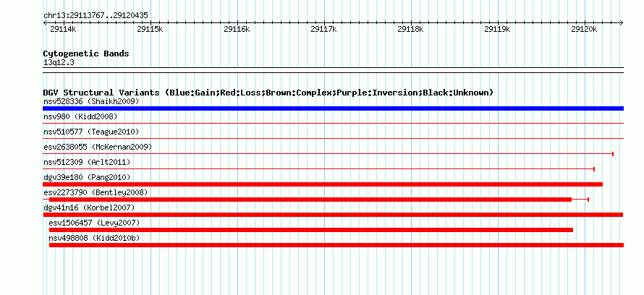644x295 pixels.
Task: Click the thin red nsv980 loss line
Action: [x=333, y=124]
